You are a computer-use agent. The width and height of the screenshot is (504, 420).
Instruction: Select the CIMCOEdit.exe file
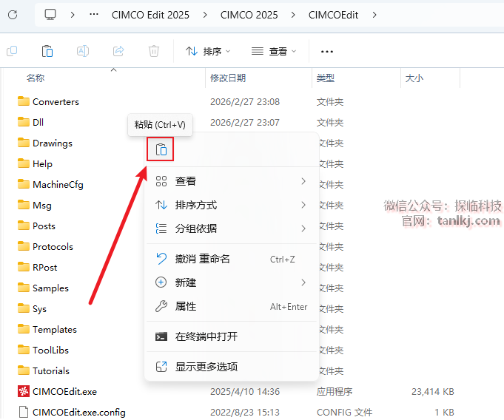click(57, 391)
